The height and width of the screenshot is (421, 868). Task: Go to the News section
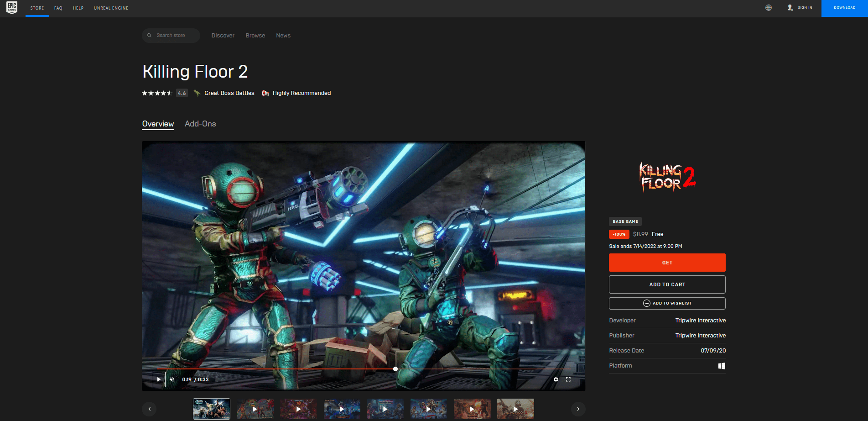(283, 36)
